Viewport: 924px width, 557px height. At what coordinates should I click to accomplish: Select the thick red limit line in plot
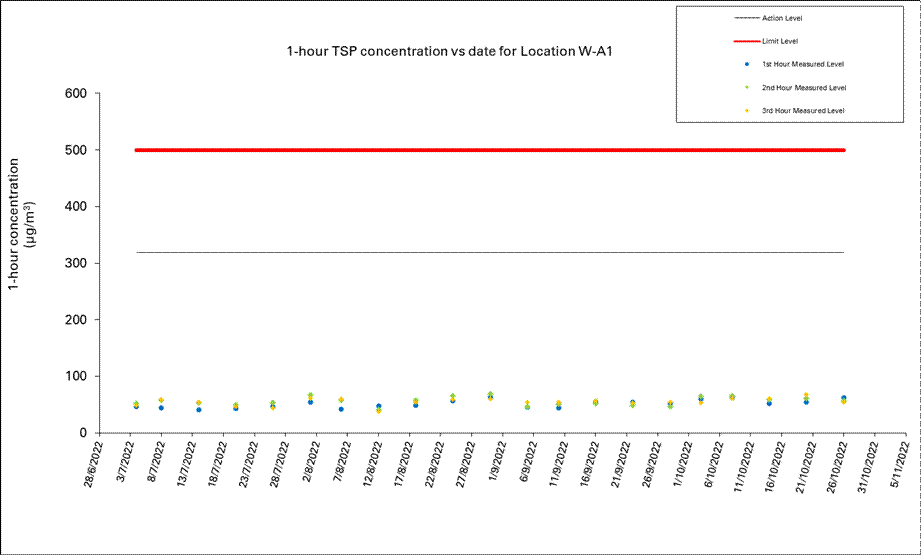[x=490, y=150]
